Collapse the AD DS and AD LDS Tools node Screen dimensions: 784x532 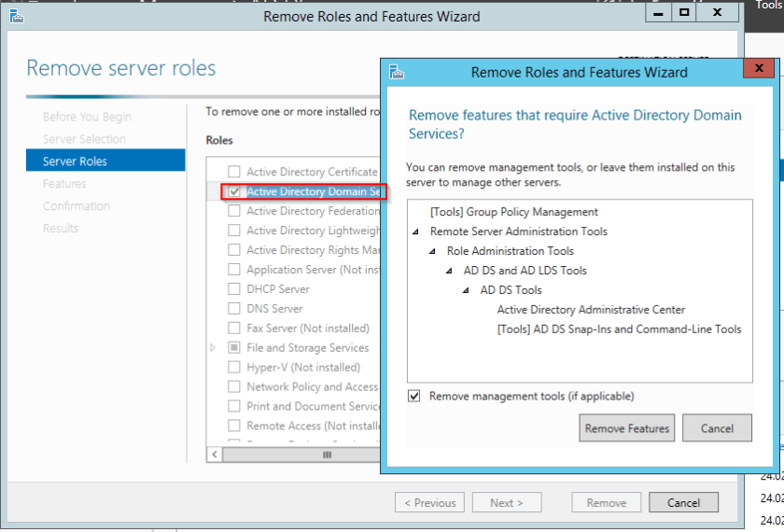click(448, 271)
